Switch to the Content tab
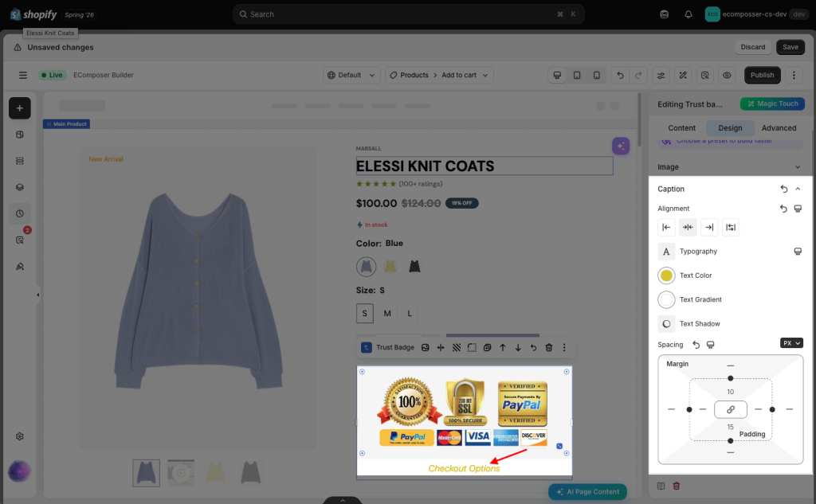Image resolution: width=816 pixels, height=504 pixels. [682, 128]
